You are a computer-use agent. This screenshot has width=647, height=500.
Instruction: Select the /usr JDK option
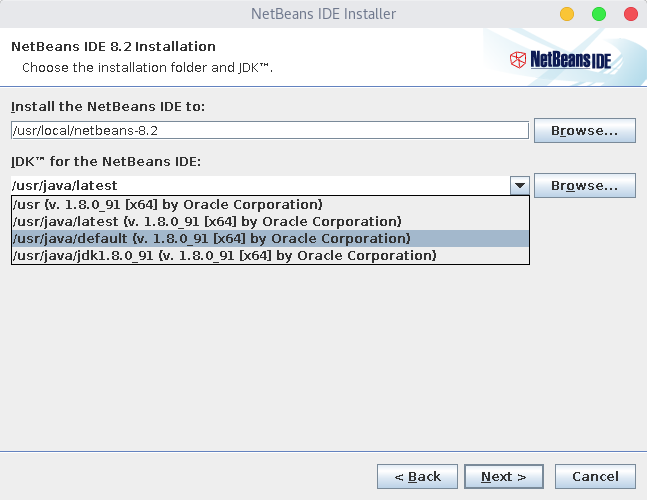tap(270, 205)
